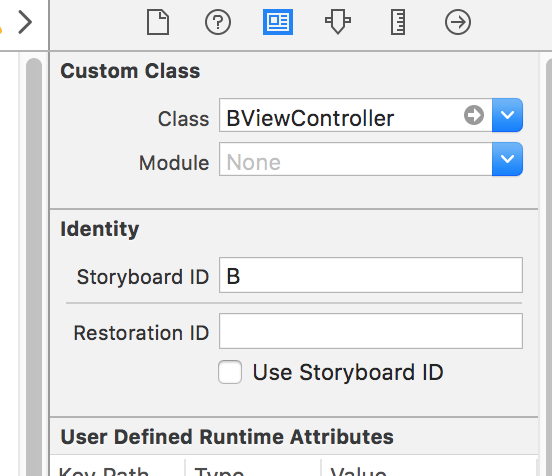The height and width of the screenshot is (476, 552).
Task: Expand the Class dropdown list
Action: pyautogui.click(x=507, y=115)
